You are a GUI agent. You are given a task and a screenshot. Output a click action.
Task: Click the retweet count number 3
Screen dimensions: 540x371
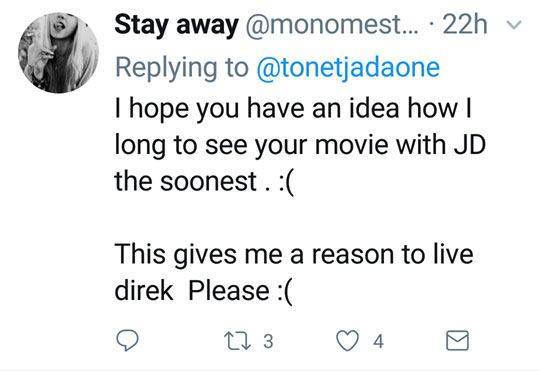[x=268, y=341]
